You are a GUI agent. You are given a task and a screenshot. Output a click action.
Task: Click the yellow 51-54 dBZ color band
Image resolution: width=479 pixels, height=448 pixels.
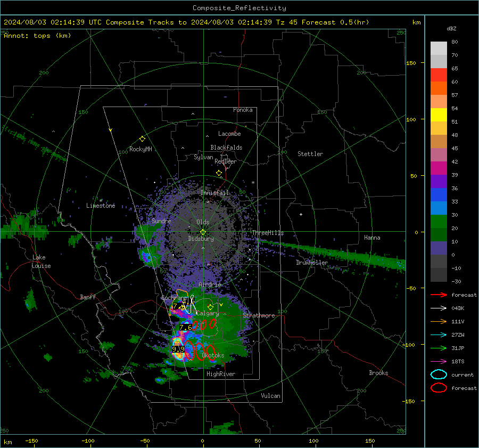(x=439, y=115)
